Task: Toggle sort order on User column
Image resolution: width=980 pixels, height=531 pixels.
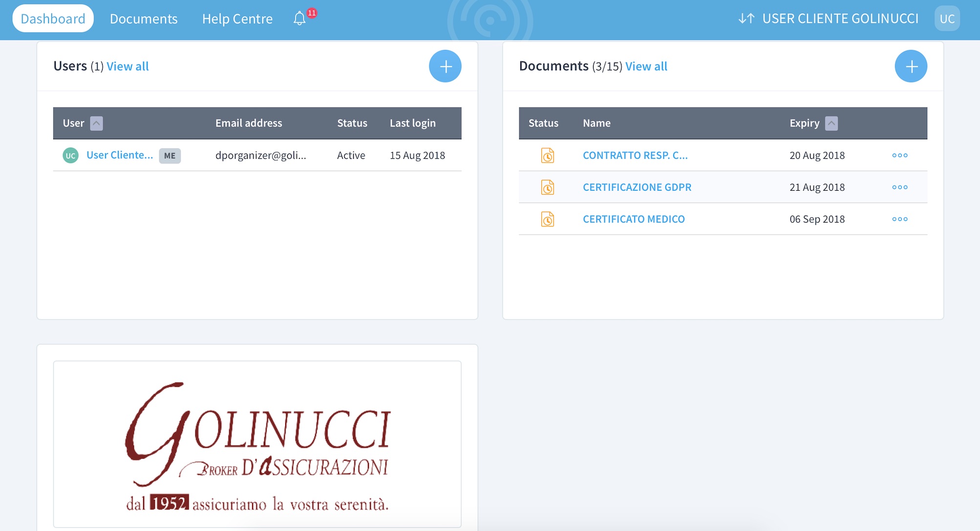Action: 96,123
